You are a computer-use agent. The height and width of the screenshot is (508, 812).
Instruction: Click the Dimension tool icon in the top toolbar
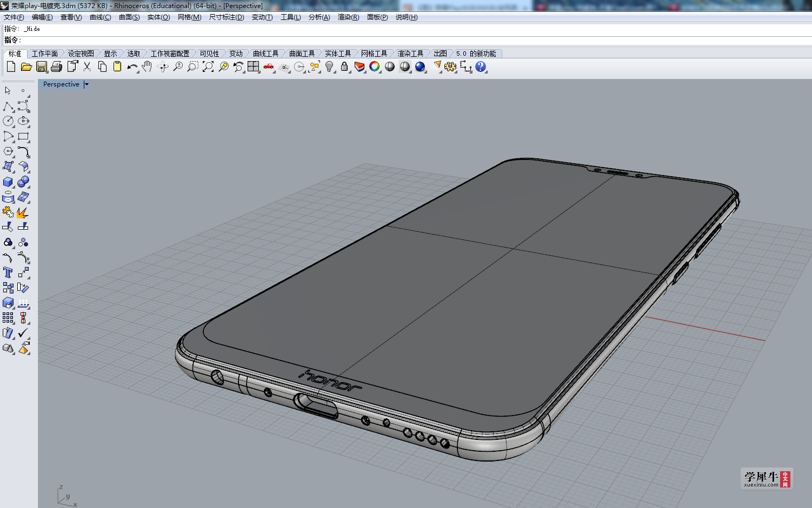coord(465,66)
